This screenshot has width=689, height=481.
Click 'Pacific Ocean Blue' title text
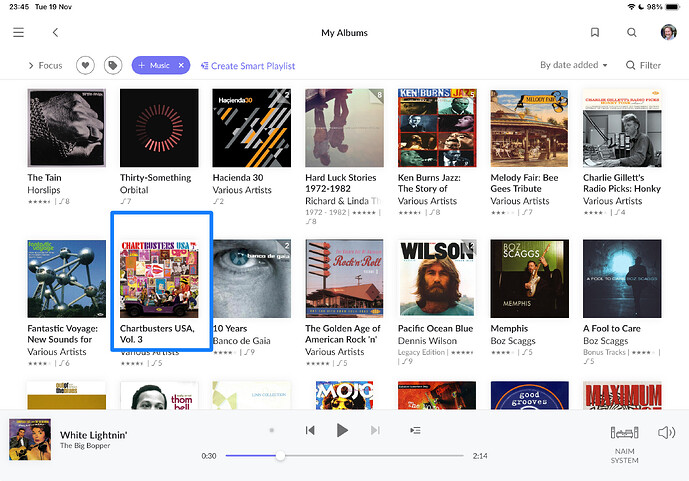click(435, 328)
